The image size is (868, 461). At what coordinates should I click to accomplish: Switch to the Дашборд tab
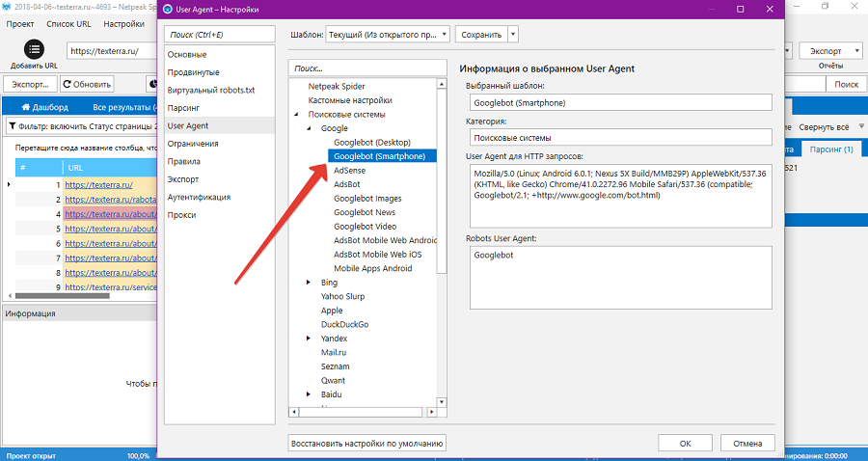click(44, 107)
